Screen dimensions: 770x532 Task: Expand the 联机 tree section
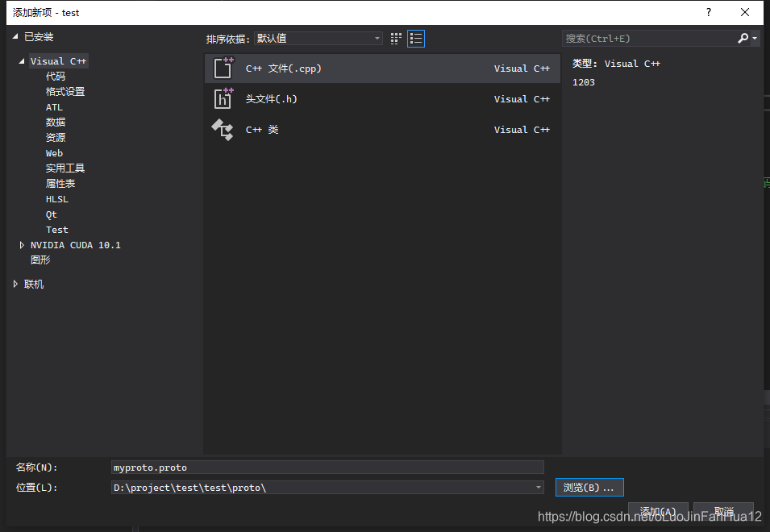pyautogui.click(x=15, y=285)
